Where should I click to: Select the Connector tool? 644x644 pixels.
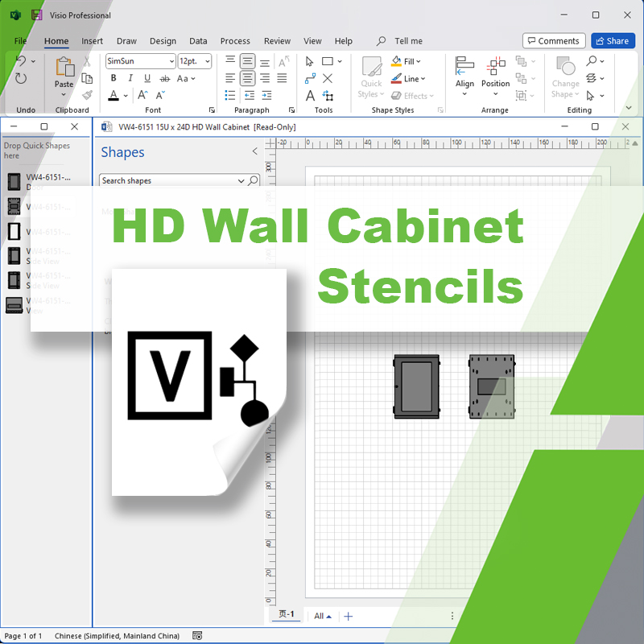309,78
